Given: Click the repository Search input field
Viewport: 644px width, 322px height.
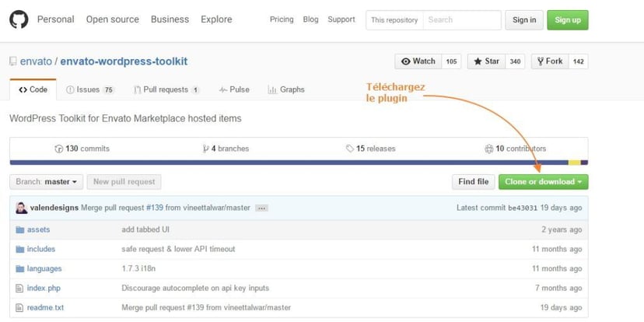Looking at the screenshot, I should (462, 19).
